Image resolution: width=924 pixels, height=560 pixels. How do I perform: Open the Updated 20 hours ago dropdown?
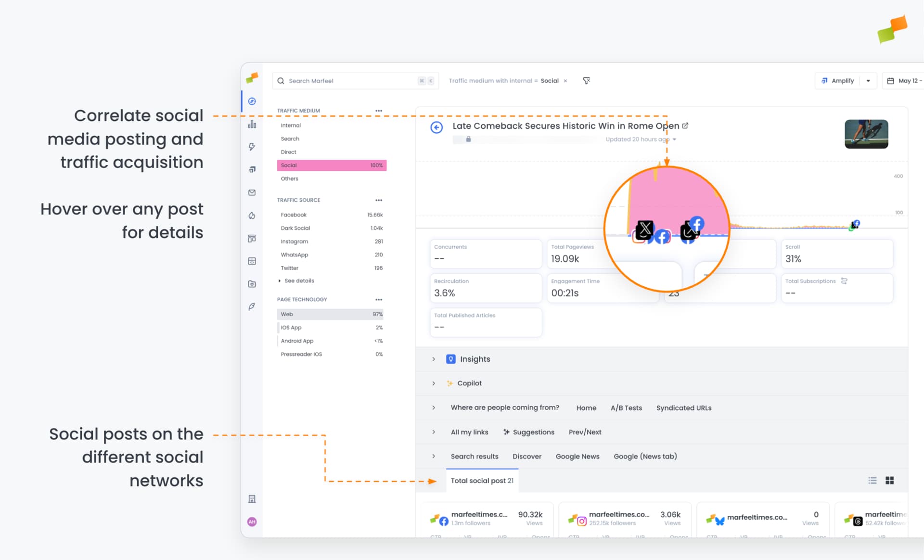pyautogui.click(x=675, y=140)
